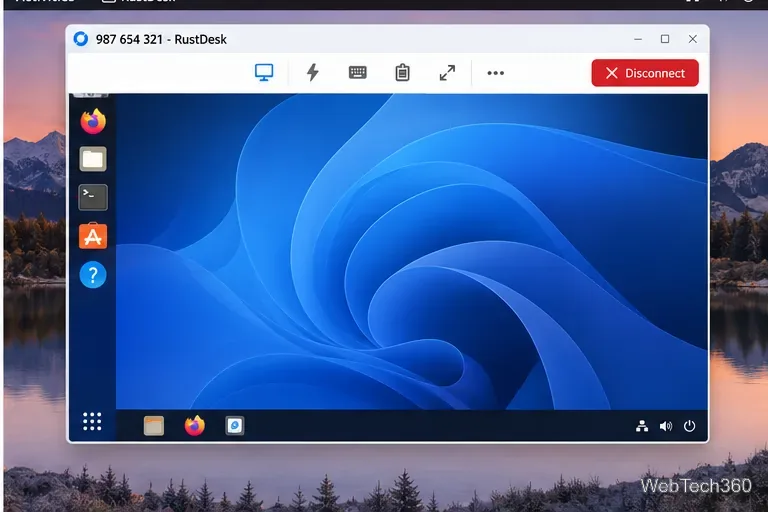Click the Firefox icon in remote taskbar

coord(194,425)
